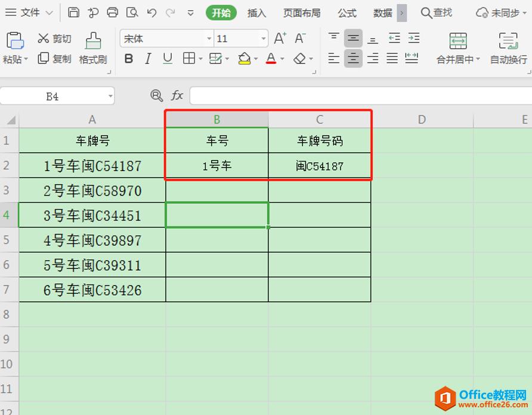
Task: Align text right
Action: [373, 58]
